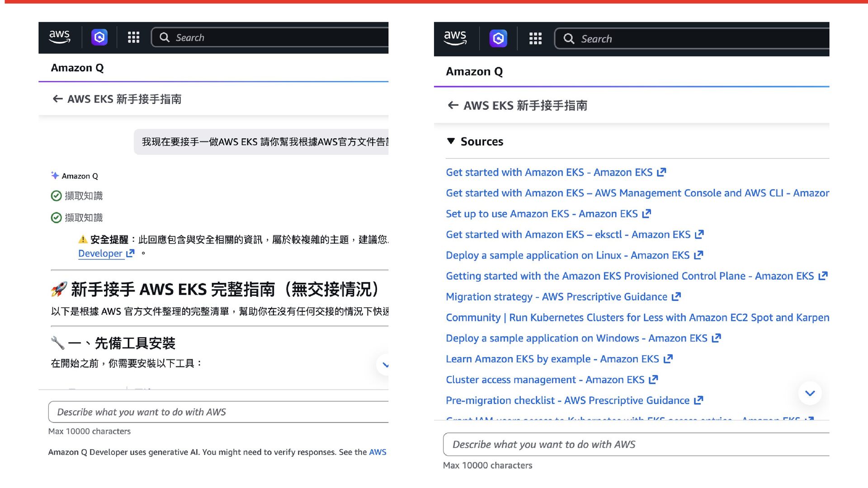Screen dimensions: 868x488
Task: Click Amazon Q hexagon icon in left panel
Action: (x=99, y=37)
